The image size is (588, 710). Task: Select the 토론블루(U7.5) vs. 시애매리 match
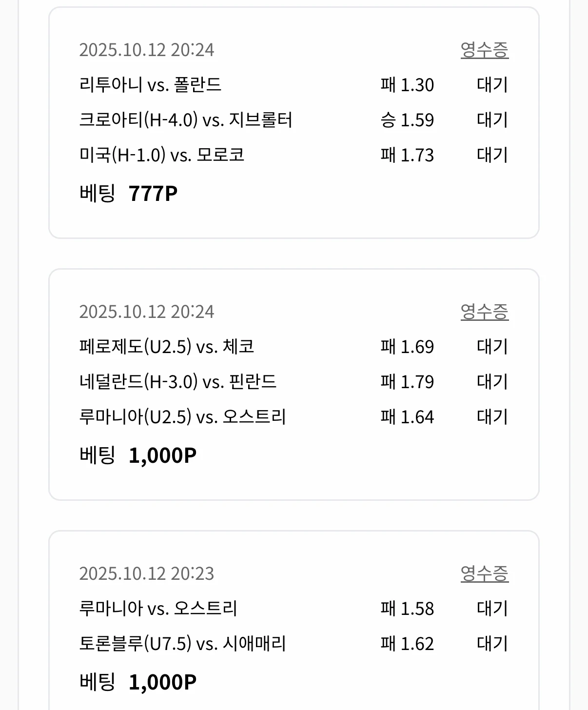pyautogui.click(x=182, y=644)
